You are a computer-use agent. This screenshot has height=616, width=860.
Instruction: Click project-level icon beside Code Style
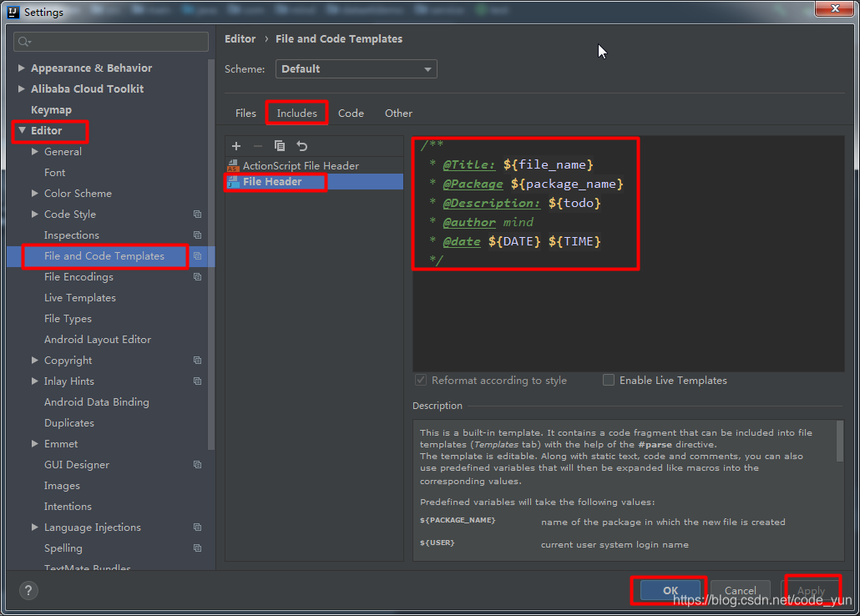coord(197,215)
